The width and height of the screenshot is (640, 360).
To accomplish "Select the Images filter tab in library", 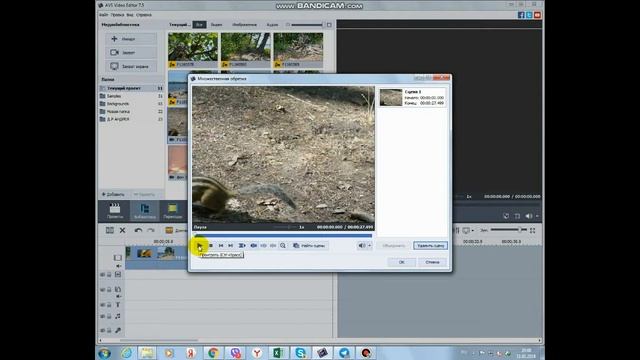I will coord(244,24).
